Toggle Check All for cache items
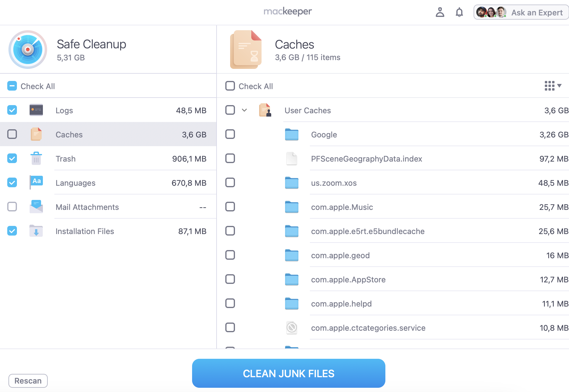This screenshot has width=569, height=392. point(230,86)
